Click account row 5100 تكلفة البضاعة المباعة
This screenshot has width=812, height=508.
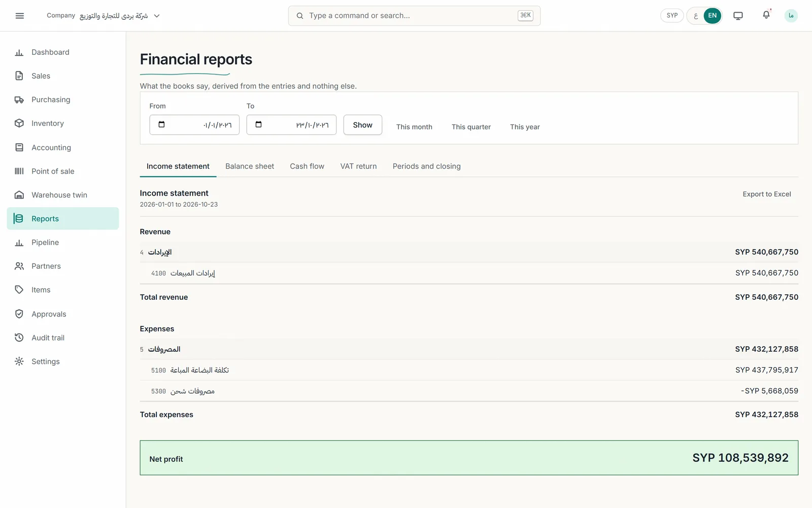469,370
